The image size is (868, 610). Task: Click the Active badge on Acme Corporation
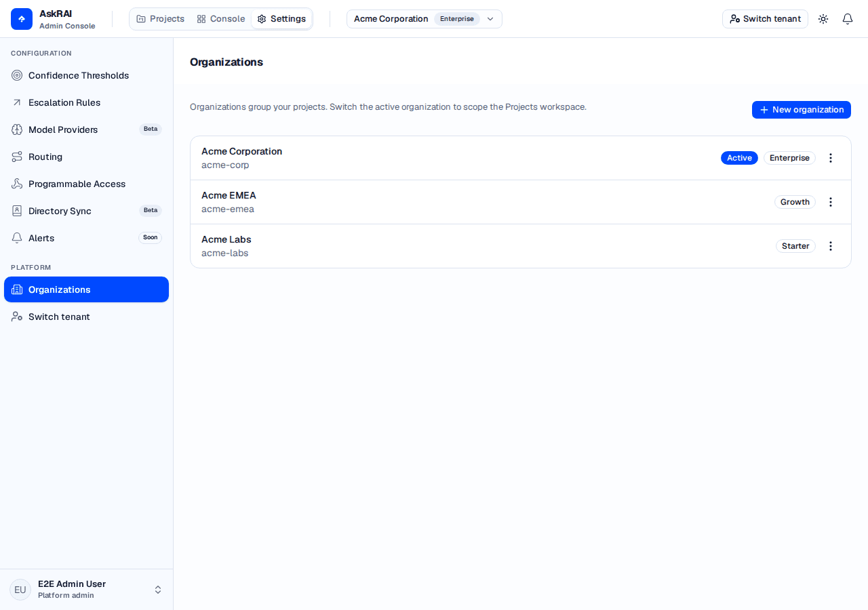739,158
